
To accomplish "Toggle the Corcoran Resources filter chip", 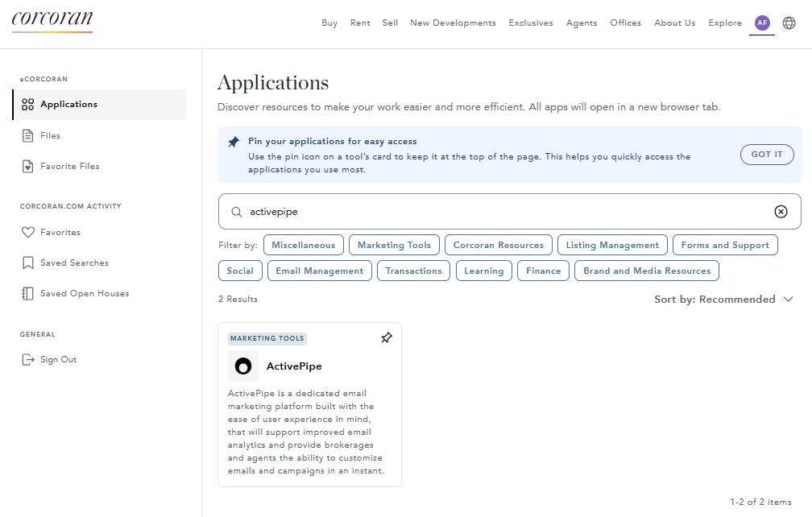I will tap(499, 245).
